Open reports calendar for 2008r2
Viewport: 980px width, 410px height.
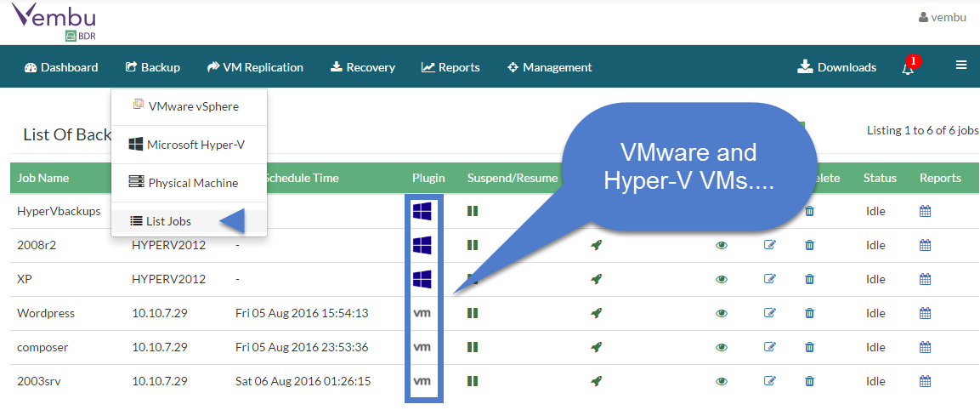point(926,245)
